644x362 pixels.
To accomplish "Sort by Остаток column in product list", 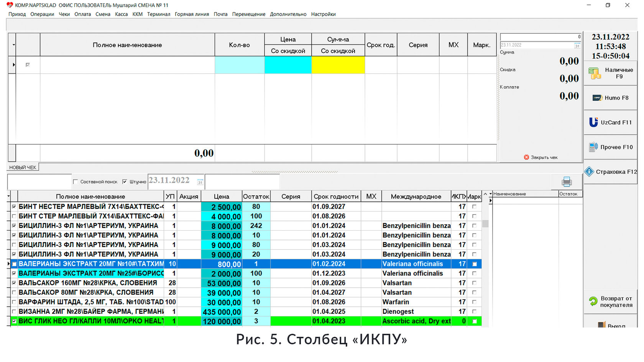I will point(256,196).
